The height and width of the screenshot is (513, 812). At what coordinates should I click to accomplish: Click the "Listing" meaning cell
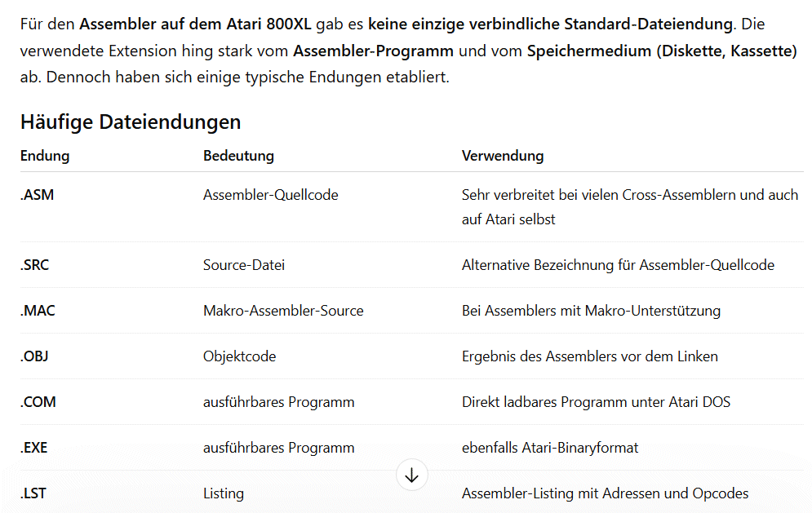click(x=224, y=493)
